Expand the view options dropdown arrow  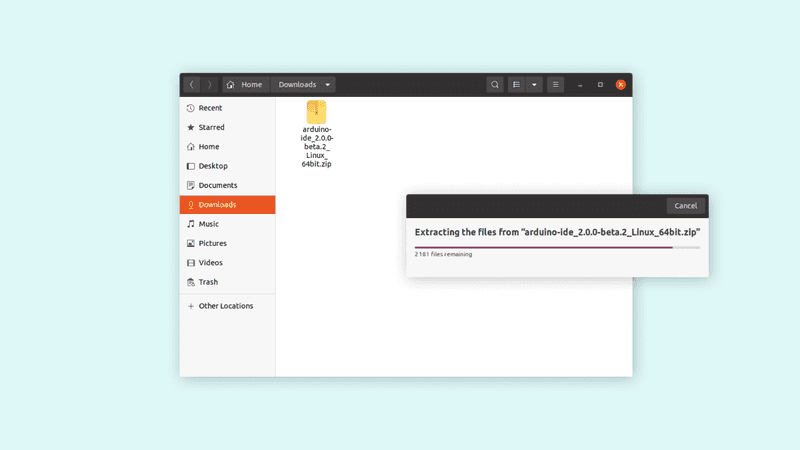click(534, 85)
